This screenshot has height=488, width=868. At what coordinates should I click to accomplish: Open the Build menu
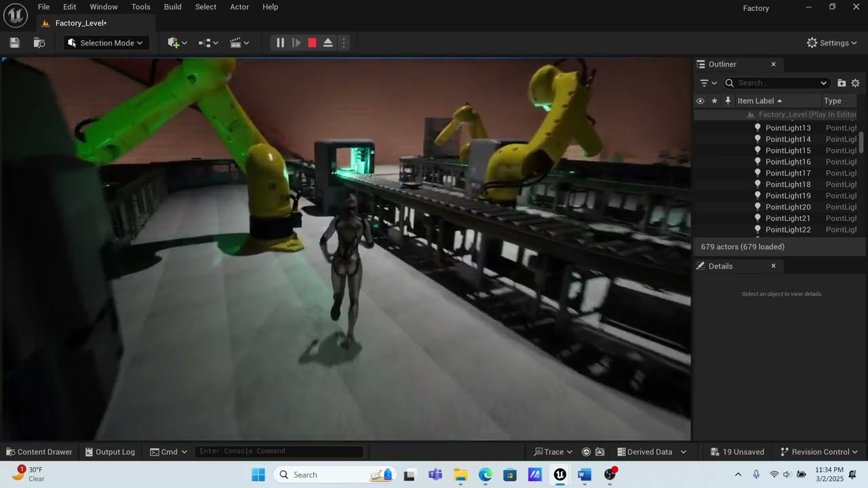click(173, 7)
